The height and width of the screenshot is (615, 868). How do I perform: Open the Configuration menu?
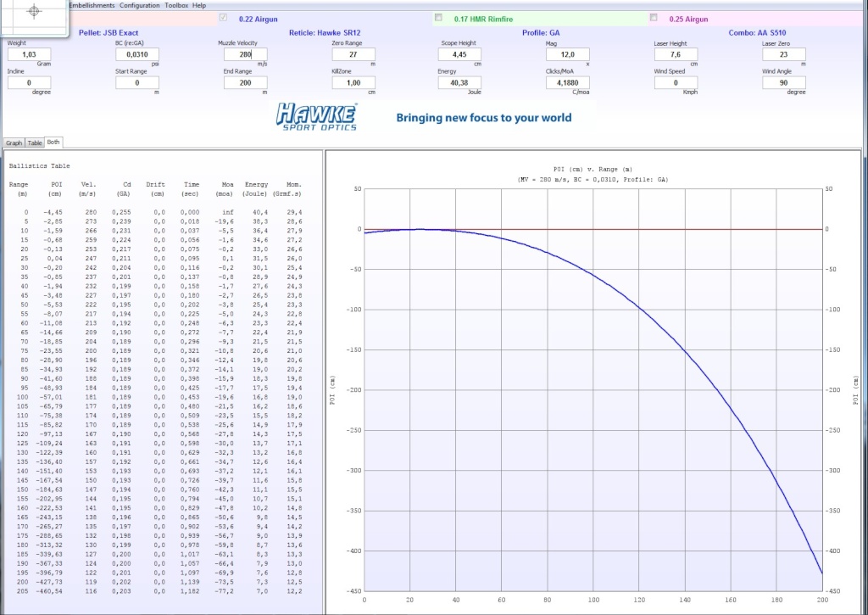pos(140,5)
